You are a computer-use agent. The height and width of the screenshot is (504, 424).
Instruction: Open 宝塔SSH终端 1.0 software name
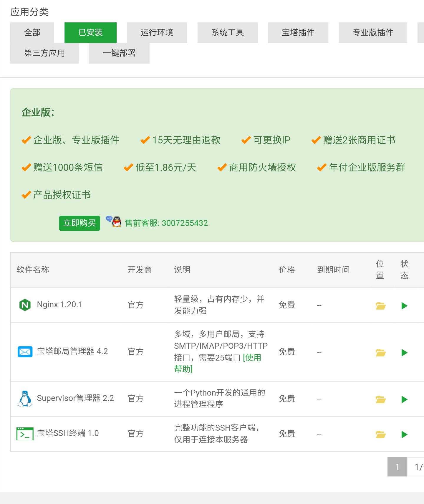click(68, 433)
